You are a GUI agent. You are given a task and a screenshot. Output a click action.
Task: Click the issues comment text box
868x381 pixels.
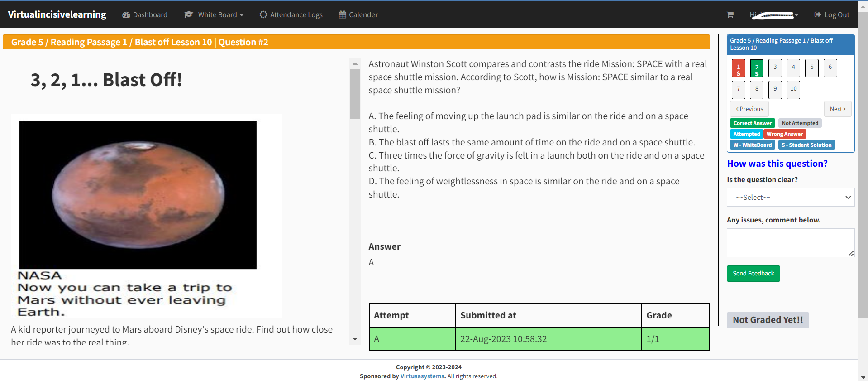[790, 243]
